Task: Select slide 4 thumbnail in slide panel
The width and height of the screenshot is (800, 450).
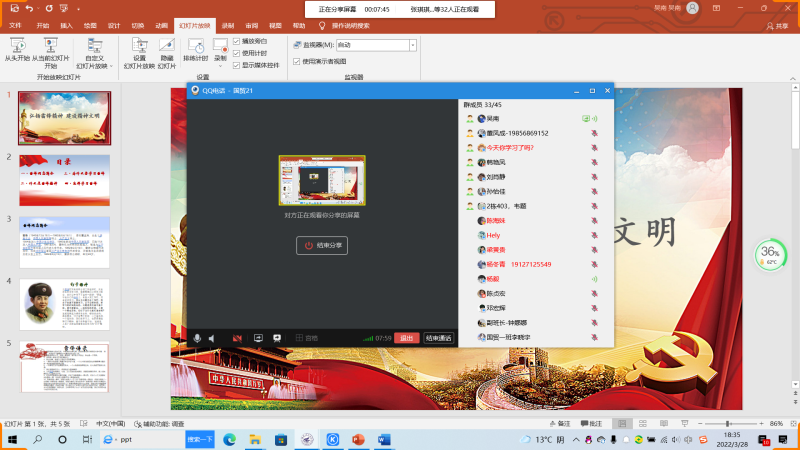Action: click(65, 302)
